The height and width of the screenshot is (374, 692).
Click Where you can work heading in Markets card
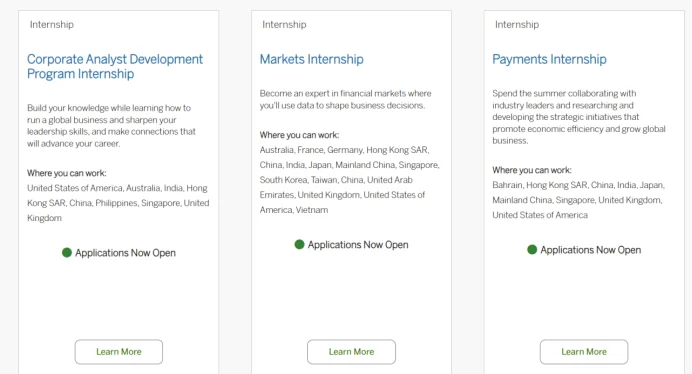(299, 135)
